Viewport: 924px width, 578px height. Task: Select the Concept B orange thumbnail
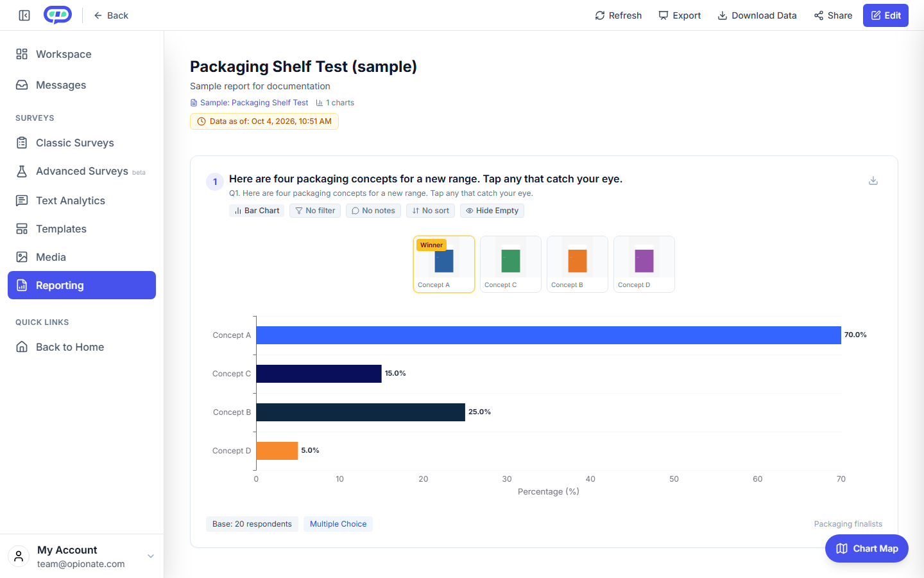coord(577,264)
